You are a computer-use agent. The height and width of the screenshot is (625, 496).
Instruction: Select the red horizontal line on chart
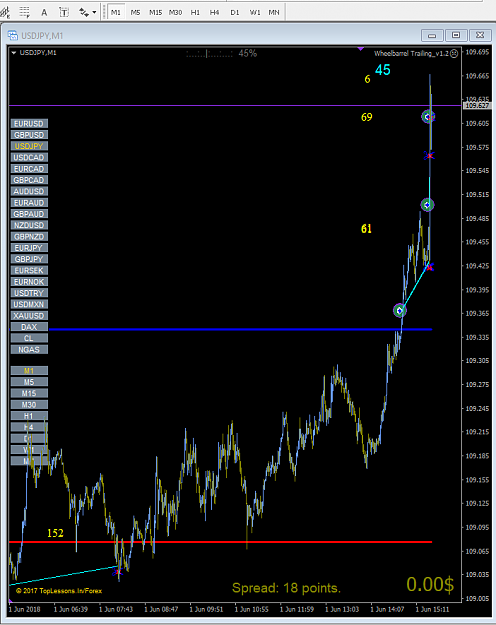pyautogui.click(x=220, y=542)
